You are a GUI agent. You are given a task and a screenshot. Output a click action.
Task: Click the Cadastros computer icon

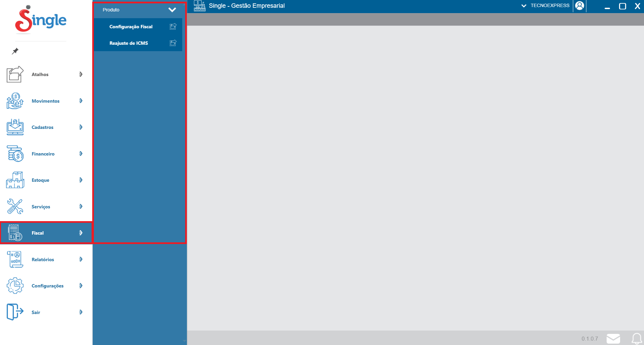pyautogui.click(x=15, y=127)
